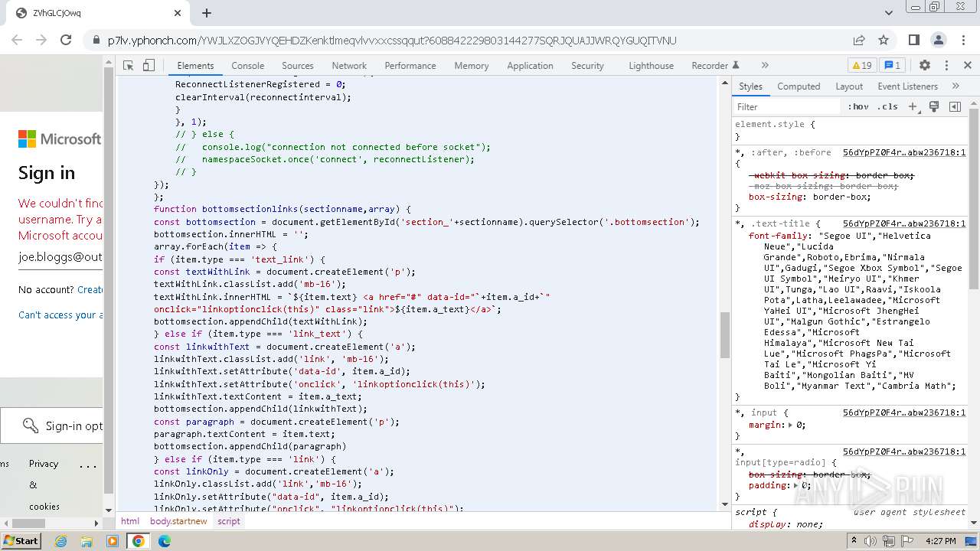Open the Privacy & cookies link
980x551 pixels.
tap(44, 484)
